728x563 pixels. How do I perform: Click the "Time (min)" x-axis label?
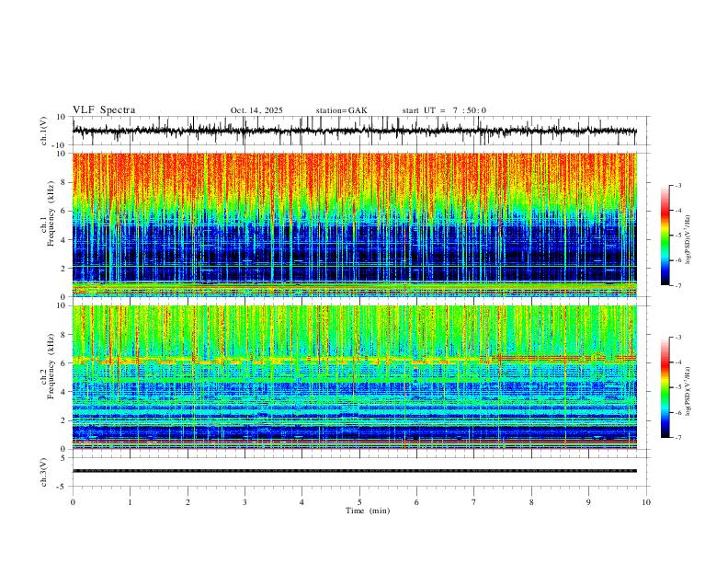pos(368,511)
